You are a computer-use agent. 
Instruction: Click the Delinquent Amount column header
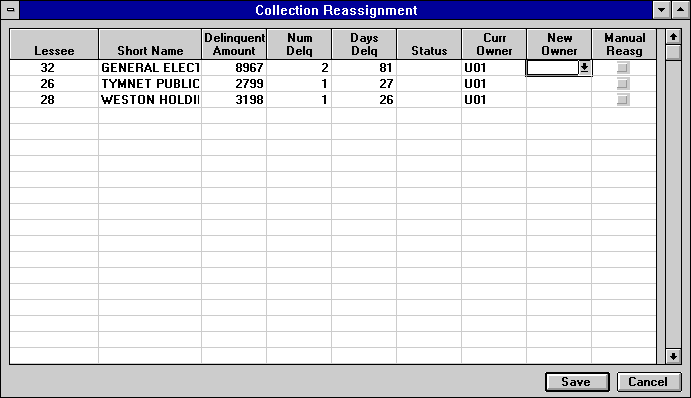[234, 44]
